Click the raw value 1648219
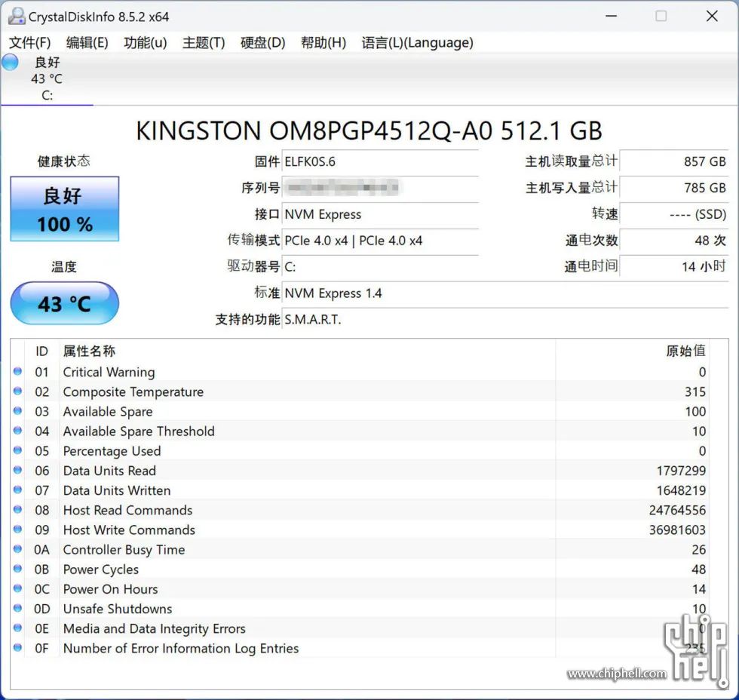The height and width of the screenshot is (700, 739). coord(682,490)
